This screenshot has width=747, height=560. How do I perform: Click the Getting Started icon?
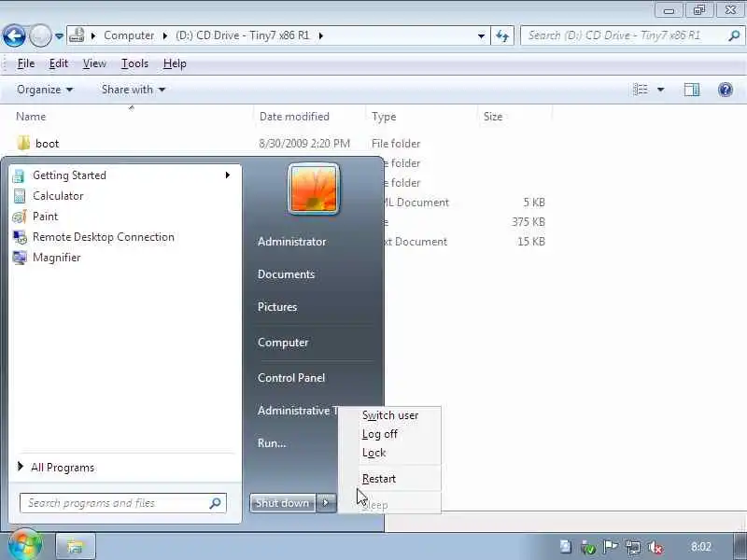point(19,175)
